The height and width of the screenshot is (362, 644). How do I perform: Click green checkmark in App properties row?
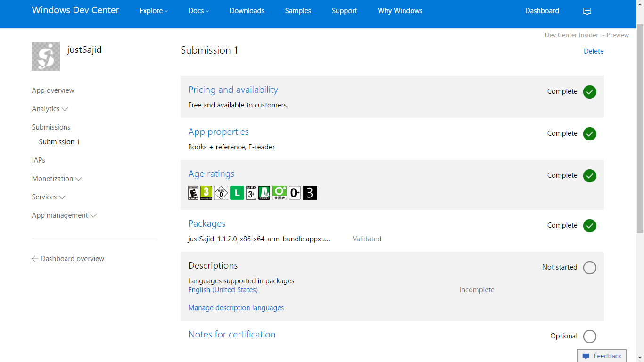pyautogui.click(x=590, y=134)
